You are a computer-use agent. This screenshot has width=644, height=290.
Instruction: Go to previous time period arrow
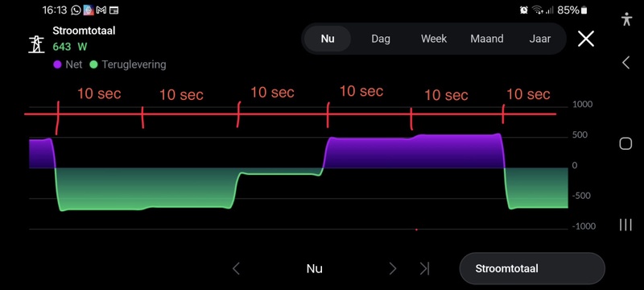pos(236,268)
